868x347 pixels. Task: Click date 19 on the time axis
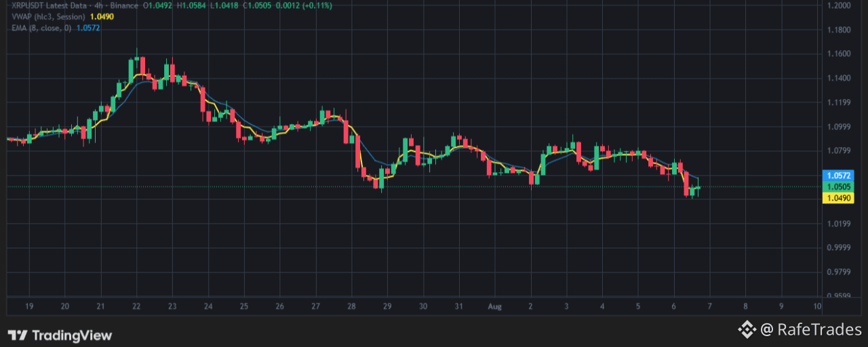pos(29,306)
